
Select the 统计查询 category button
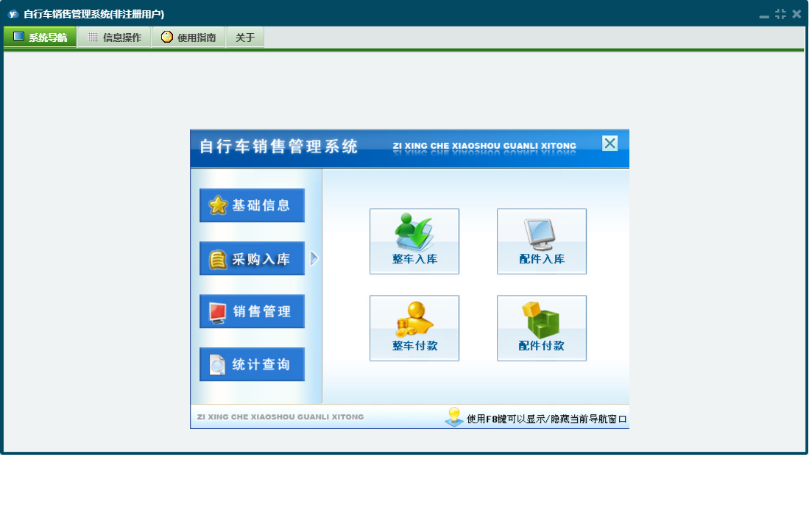[x=252, y=364]
